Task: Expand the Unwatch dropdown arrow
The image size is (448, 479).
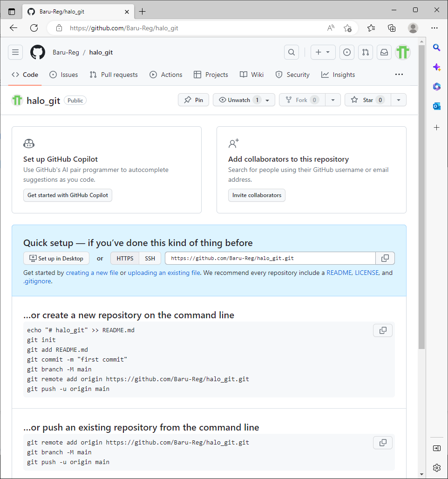Action: pyautogui.click(x=267, y=100)
